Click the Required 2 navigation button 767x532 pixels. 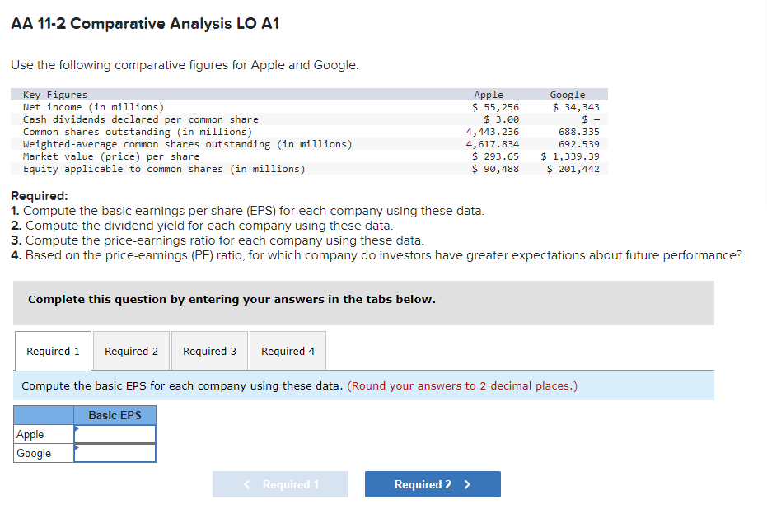pyautogui.click(x=432, y=484)
